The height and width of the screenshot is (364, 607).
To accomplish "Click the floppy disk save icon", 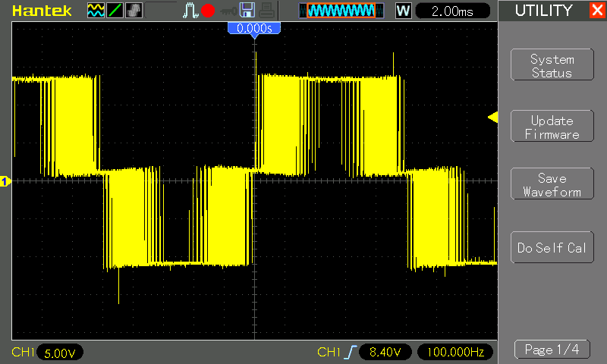I will click(x=247, y=11).
